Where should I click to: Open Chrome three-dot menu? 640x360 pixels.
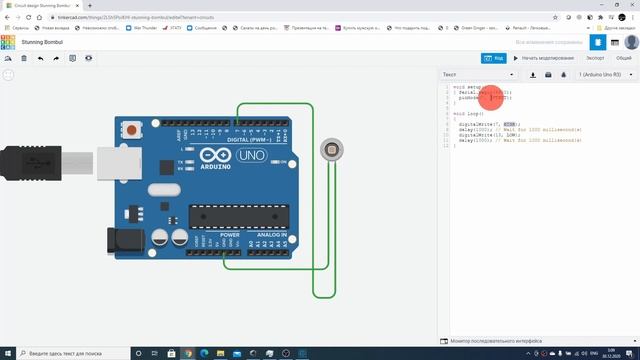(x=633, y=18)
